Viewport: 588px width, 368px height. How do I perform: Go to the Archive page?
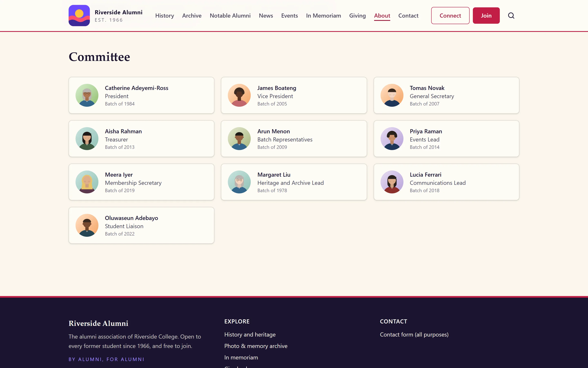coord(192,16)
